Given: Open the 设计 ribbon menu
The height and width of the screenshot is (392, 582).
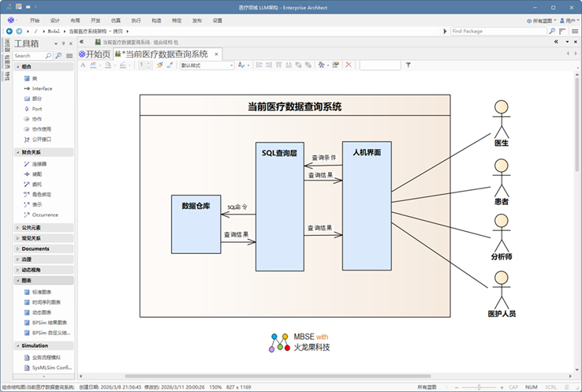Looking at the screenshot, I should click(x=54, y=20).
